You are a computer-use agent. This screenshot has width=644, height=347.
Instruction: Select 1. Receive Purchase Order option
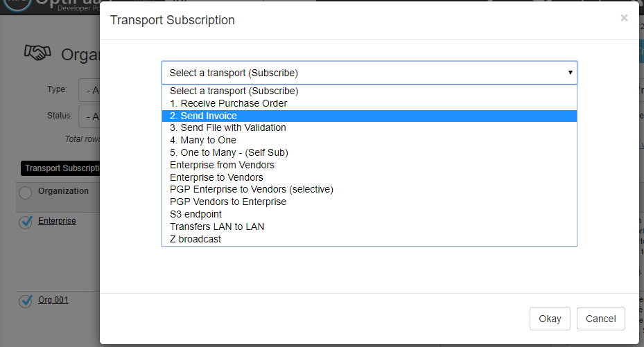228,103
